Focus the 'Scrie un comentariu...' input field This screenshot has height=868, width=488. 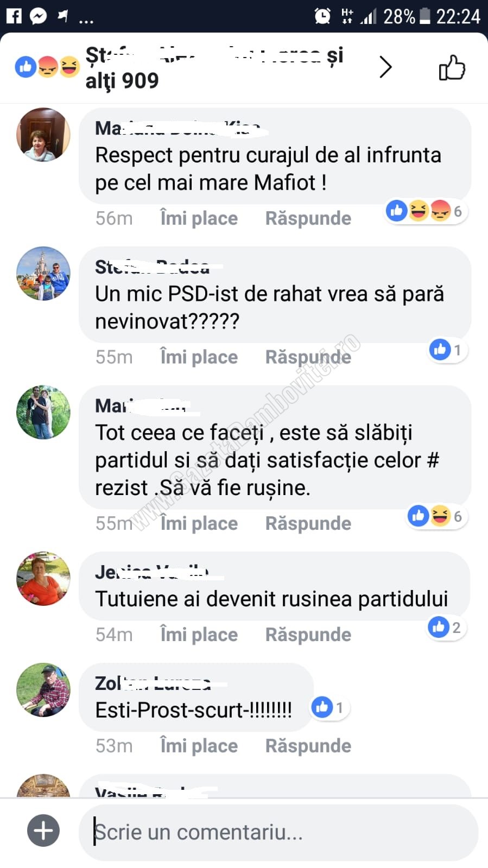[278, 832]
